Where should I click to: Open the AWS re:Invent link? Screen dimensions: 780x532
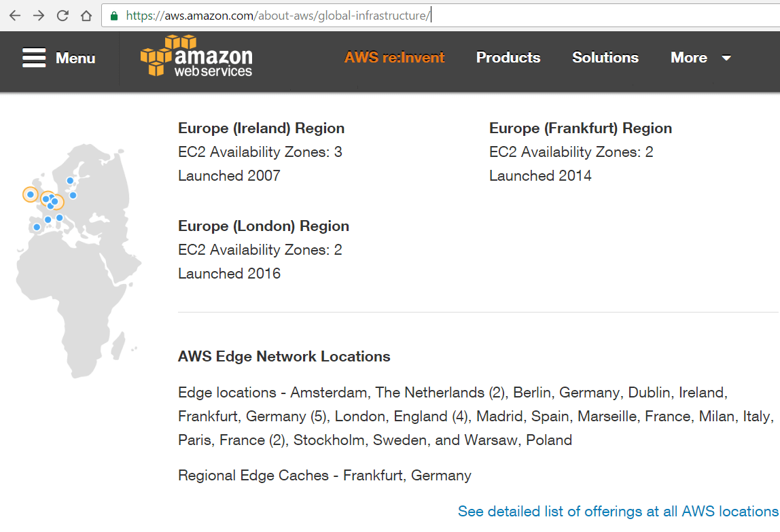tap(395, 58)
